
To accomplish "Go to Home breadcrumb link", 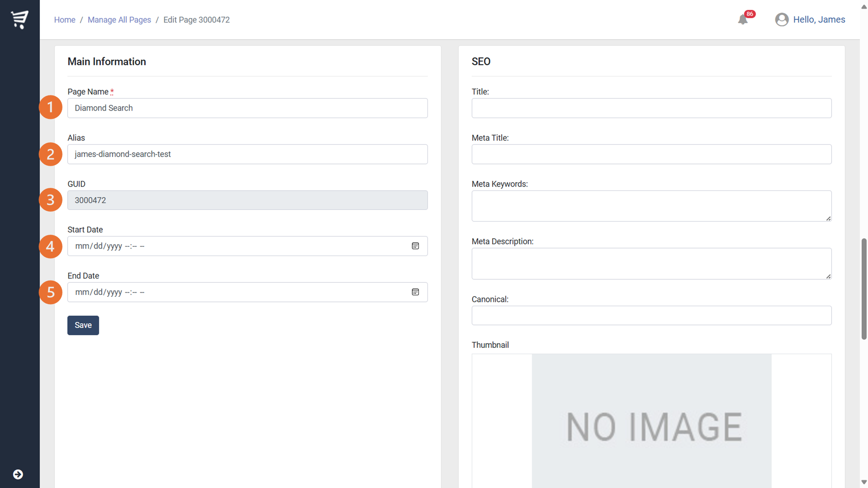I will [x=65, y=20].
